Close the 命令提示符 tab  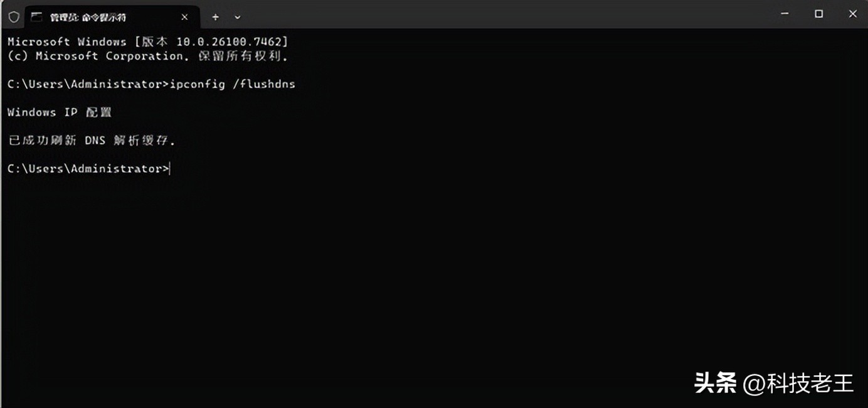click(184, 17)
